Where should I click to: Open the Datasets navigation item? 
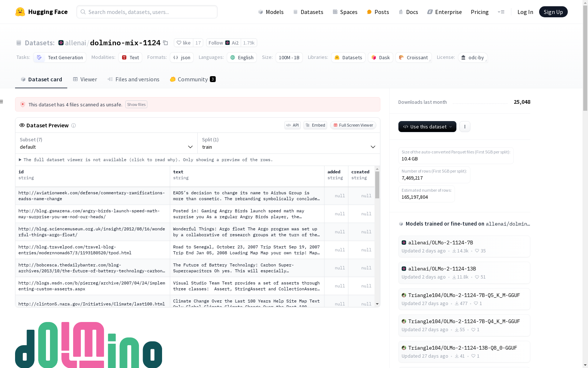click(308, 12)
